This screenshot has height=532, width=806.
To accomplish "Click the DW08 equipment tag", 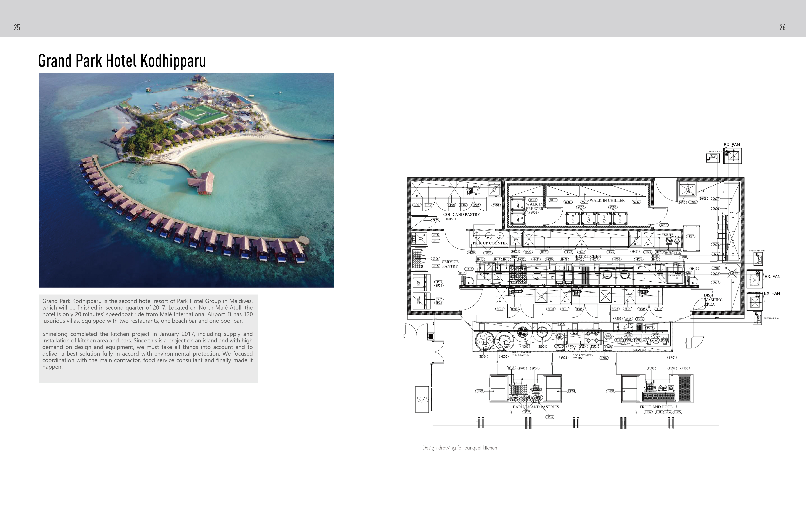I will (703, 199).
